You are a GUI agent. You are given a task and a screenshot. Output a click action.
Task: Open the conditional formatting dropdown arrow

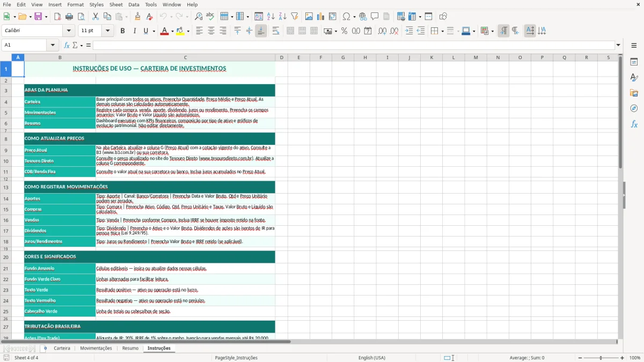(492, 31)
